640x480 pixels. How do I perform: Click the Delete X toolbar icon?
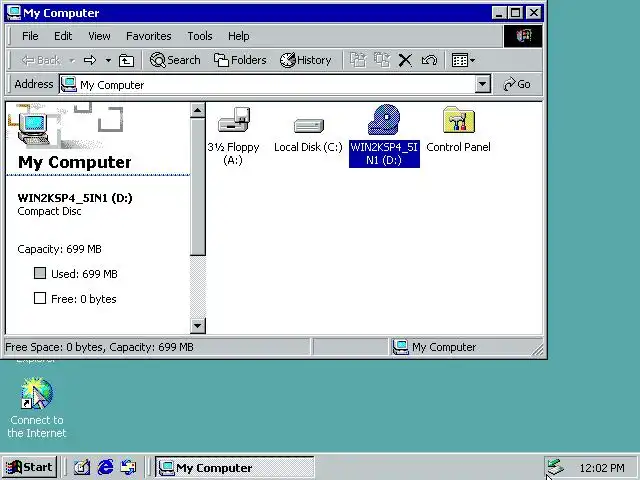coord(405,60)
